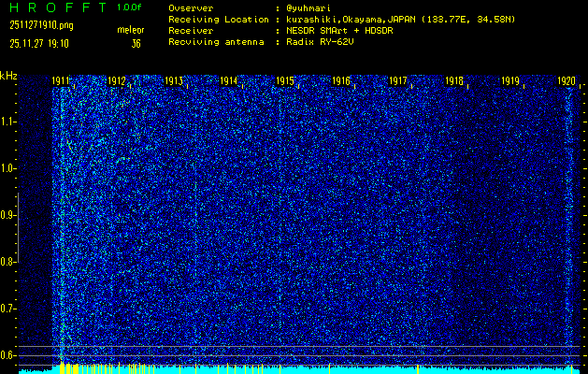Viewport: 588px width, 374px height.
Task: Click the 0.6 kHz axis label
Action: (7, 355)
